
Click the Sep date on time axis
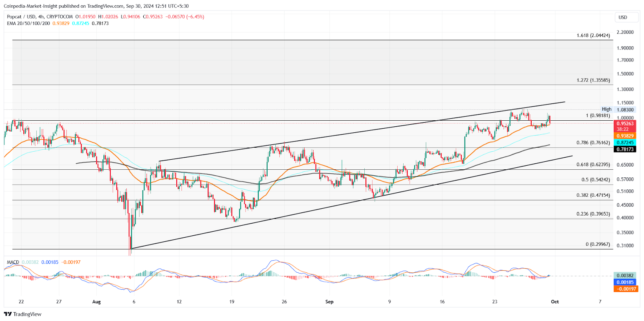pos(329,302)
